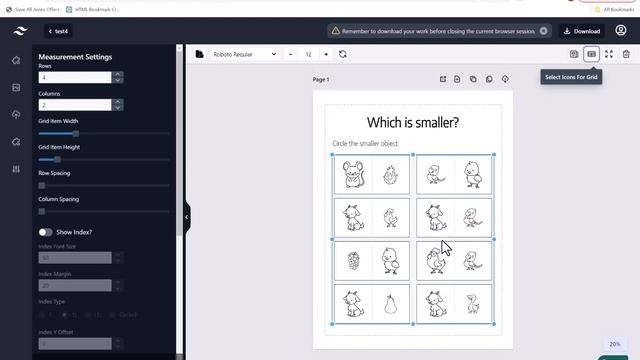Click into the Rows input field
This screenshot has width=640, height=360.
75,78
